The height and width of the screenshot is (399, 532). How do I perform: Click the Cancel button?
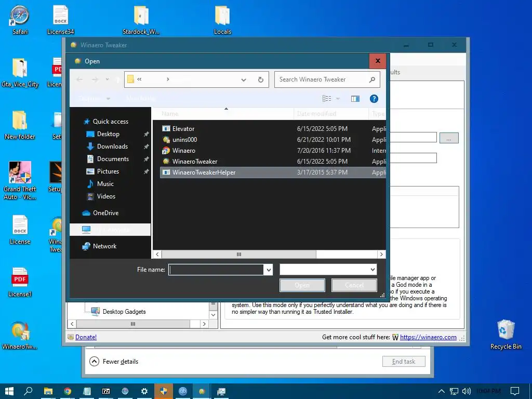tap(354, 285)
